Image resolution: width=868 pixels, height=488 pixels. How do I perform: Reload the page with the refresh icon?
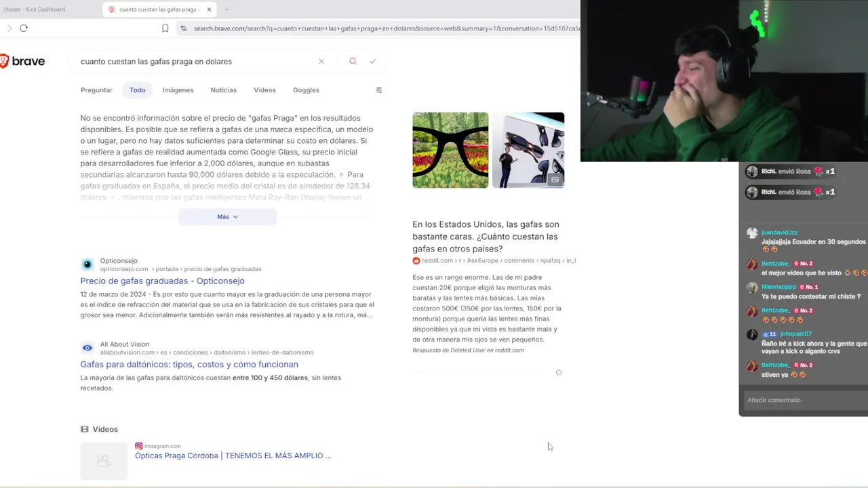coord(24,28)
